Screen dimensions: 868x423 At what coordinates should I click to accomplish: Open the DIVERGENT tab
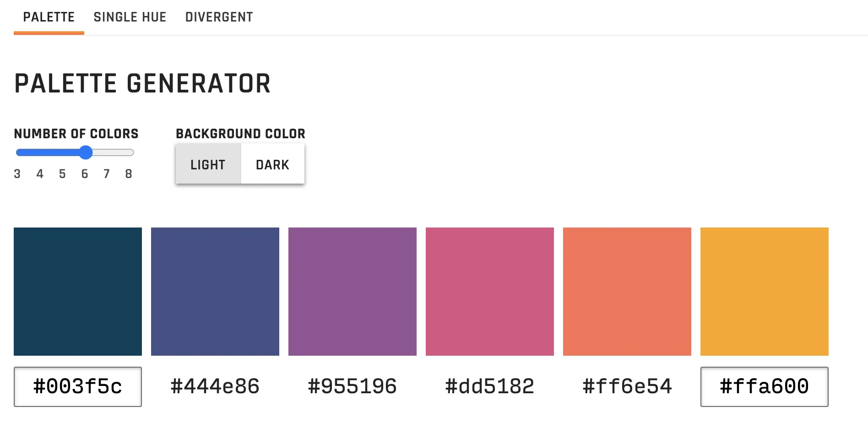(218, 17)
